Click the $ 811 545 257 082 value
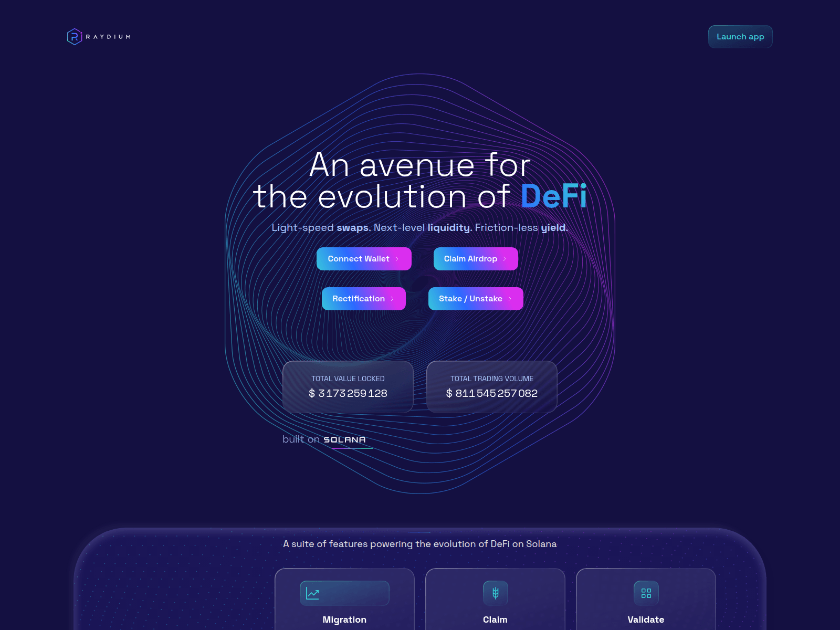Image resolution: width=840 pixels, height=630 pixels. click(x=492, y=393)
